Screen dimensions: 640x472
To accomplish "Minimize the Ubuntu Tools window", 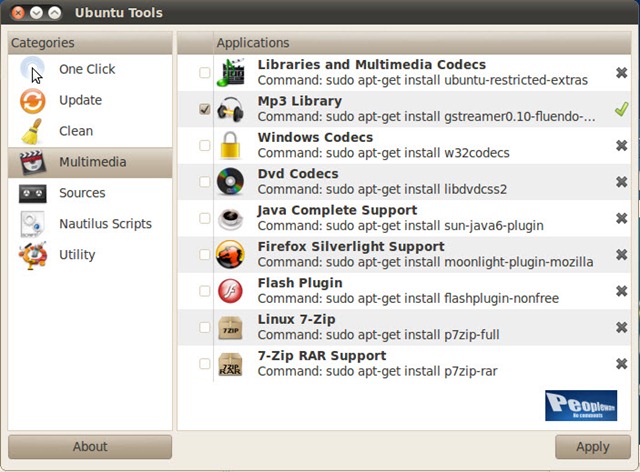I will [36, 13].
